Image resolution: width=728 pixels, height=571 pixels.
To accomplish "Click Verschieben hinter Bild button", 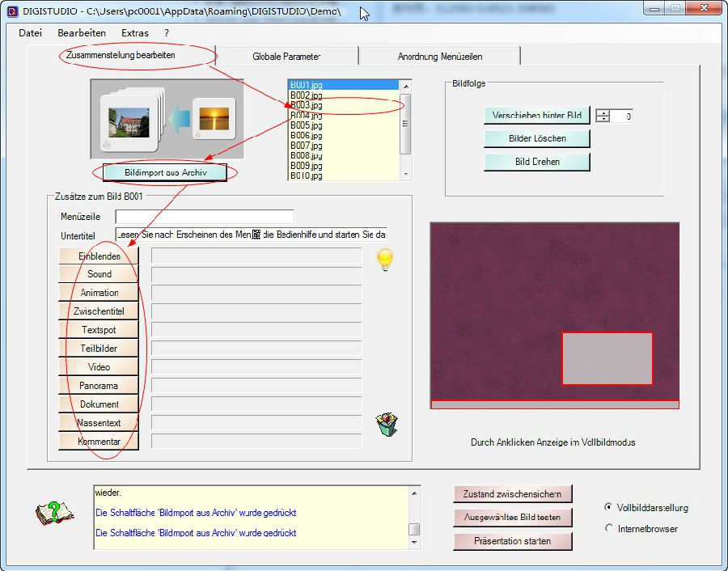I will coord(537,115).
